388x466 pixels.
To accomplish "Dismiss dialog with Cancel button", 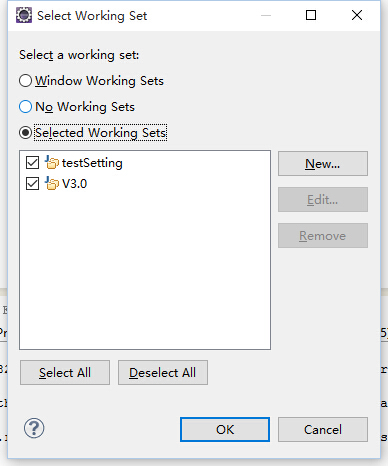I will coord(323,429).
